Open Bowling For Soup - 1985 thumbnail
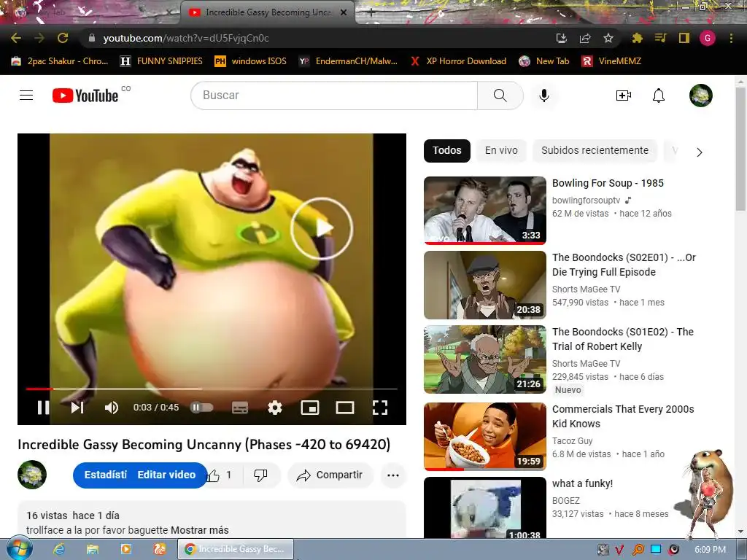 coord(485,211)
